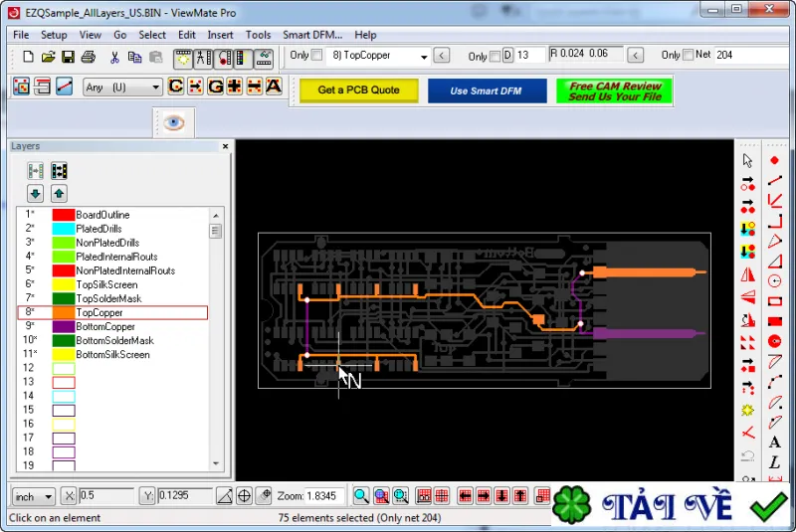This screenshot has width=796, height=532.
Task: Click the Print icon in toolbar
Action: [x=89, y=57]
